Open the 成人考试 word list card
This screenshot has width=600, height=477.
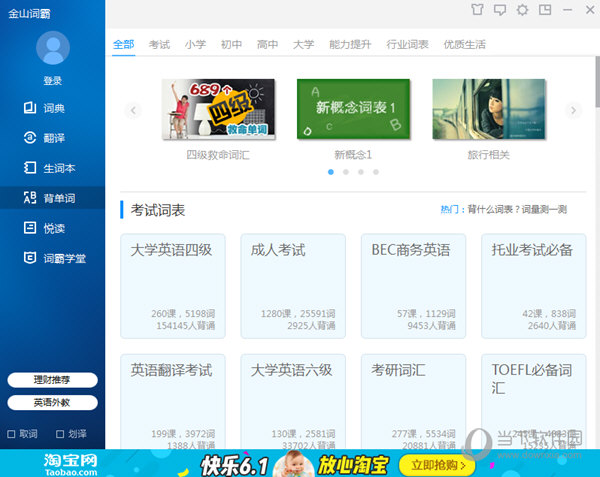(293, 286)
